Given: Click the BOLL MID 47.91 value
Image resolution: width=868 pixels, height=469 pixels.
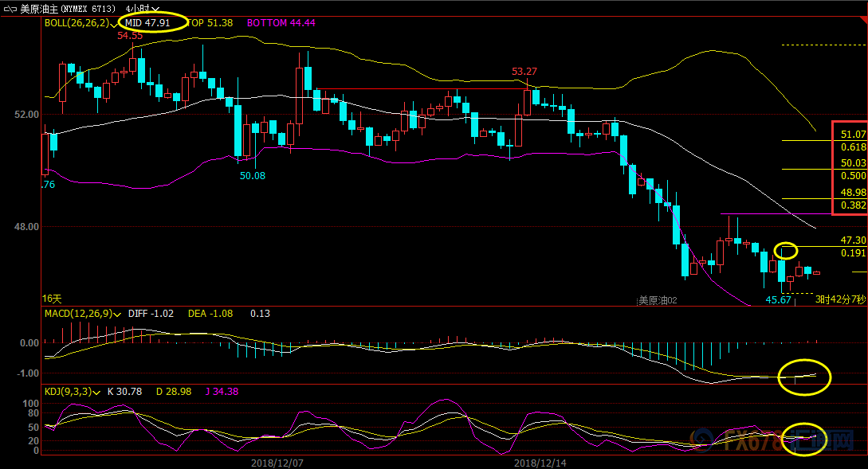Looking at the screenshot, I should [x=151, y=23].
